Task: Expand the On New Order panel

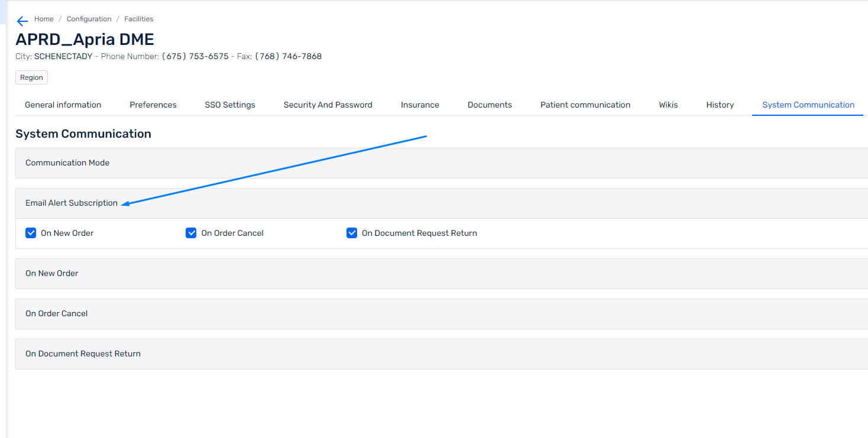Action: pos(442,273)
